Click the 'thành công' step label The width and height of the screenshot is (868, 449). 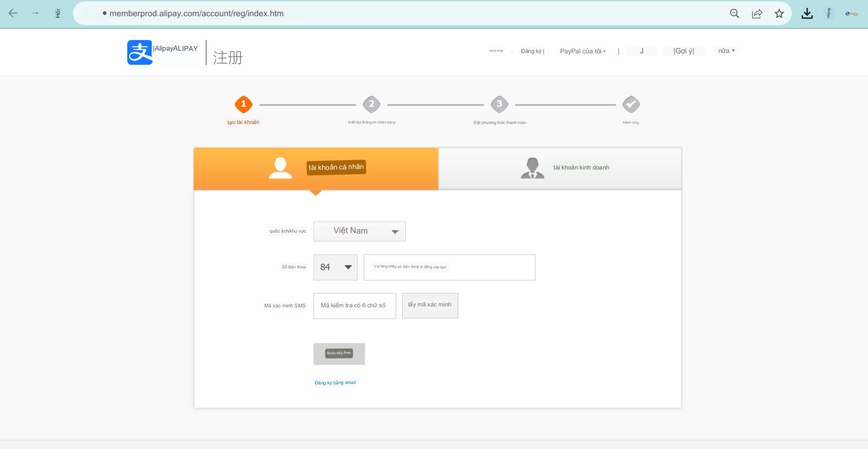click(631, 123)
